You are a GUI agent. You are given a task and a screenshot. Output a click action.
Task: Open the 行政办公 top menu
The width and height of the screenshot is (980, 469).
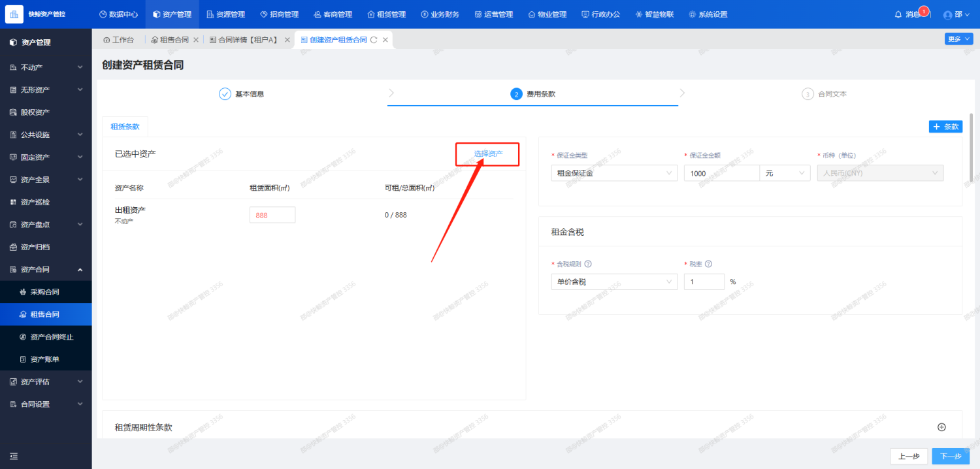click(600, 14)
